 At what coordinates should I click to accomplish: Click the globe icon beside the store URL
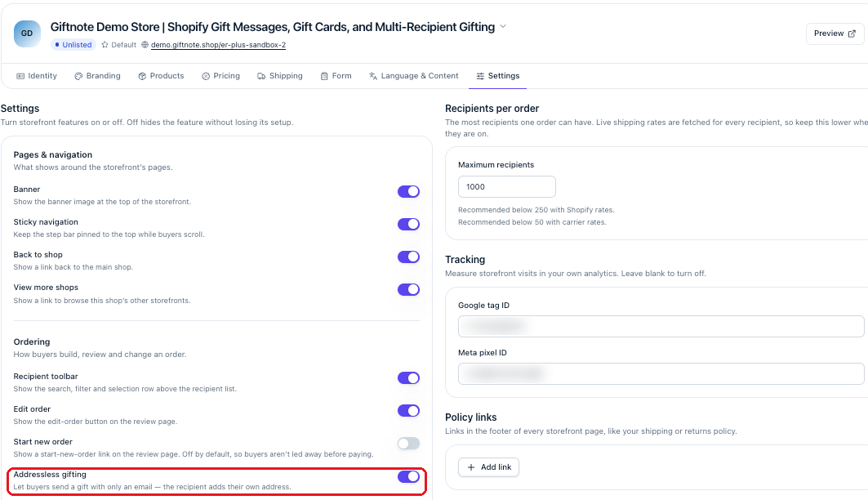145,45
